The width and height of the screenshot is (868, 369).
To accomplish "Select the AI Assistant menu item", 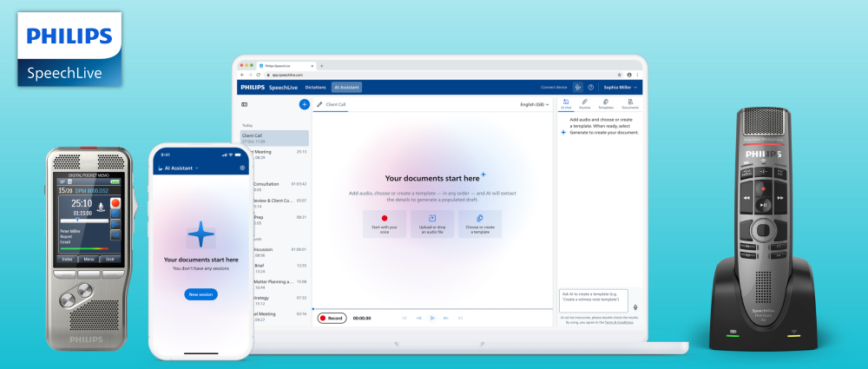I will point(346,87).
